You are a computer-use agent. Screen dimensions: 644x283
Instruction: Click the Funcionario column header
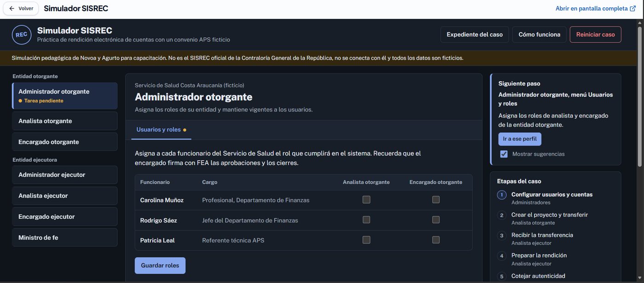155,182
